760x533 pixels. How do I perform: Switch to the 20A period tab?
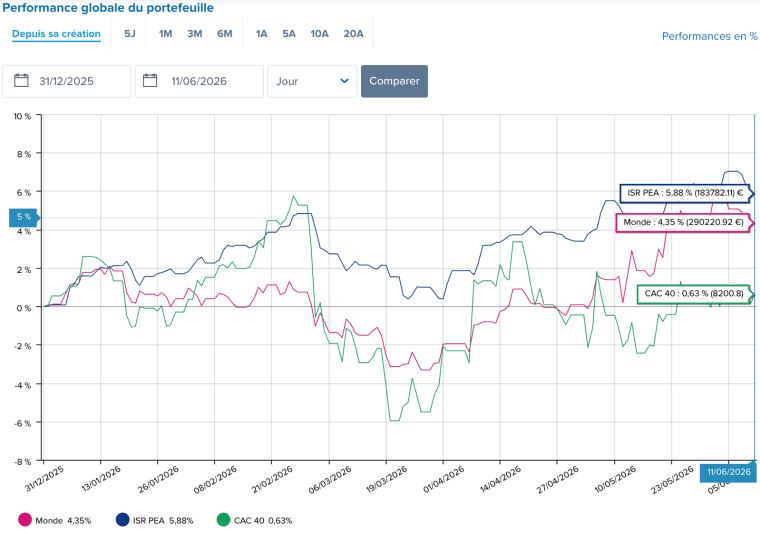coord(353,34)
